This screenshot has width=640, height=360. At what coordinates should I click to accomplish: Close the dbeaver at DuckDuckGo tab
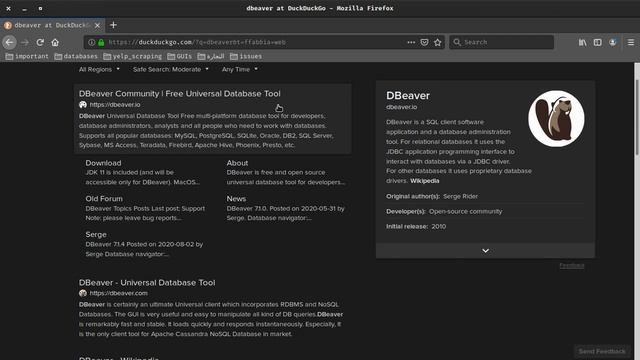(x=97, y=25)
